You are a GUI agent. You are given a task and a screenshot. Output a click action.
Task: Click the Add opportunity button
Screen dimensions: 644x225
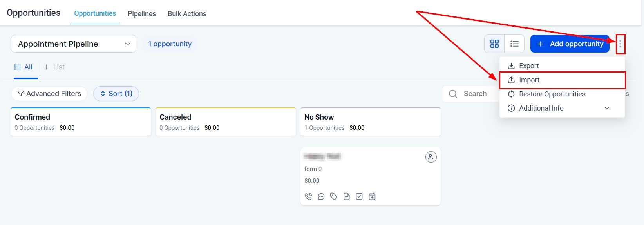(x=570, y=44)
